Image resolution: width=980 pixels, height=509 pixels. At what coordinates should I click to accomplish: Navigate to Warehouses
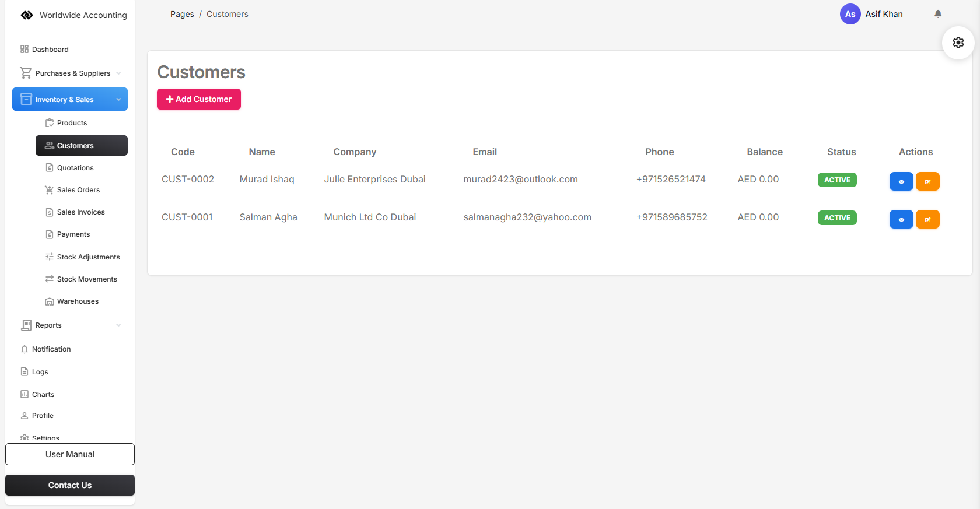tap(78, 301)
